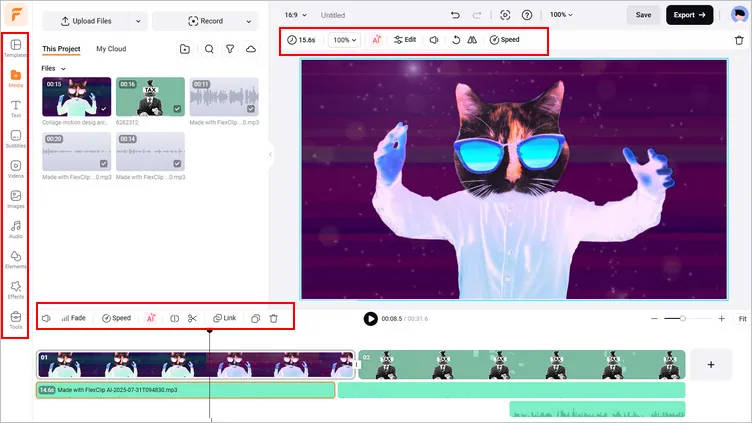Open the Text sidebar panel
Viewport: 752px width, 423px height.
click(15, 108)
